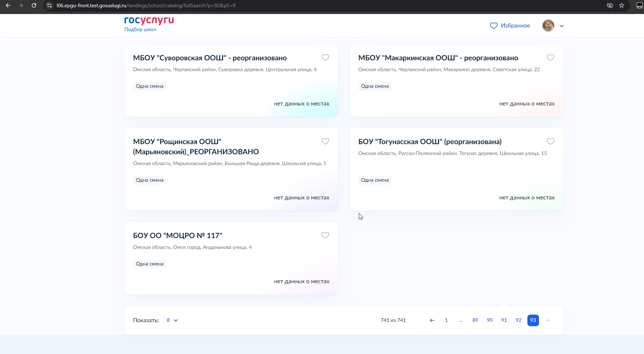Click Одна смена tag on МОЦРО № 117 card
The image size is (644, 354).
(x=149, y=264)
